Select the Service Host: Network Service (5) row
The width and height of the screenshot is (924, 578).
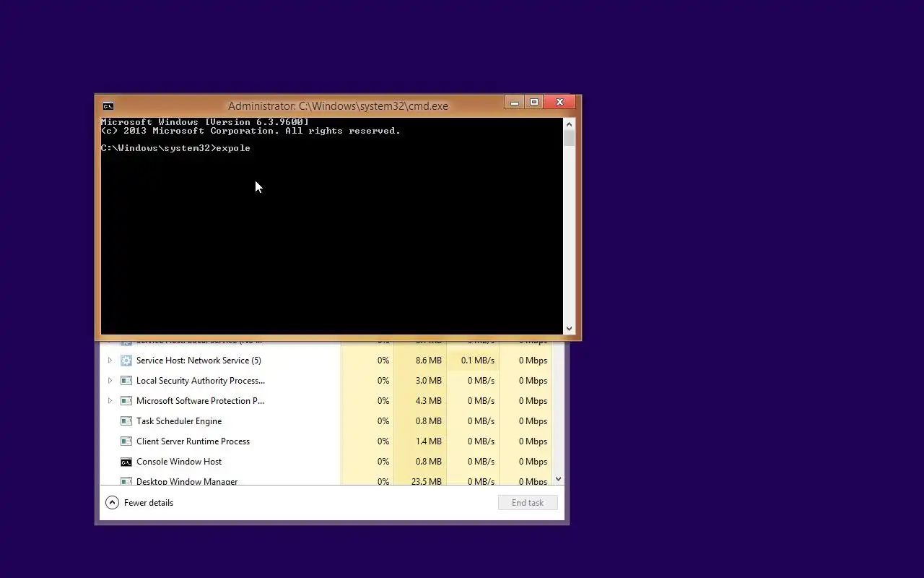326,361
